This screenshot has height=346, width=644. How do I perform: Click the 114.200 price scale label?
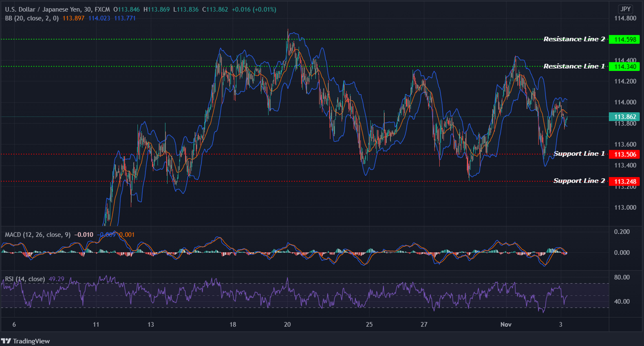[x=625, y=82]
